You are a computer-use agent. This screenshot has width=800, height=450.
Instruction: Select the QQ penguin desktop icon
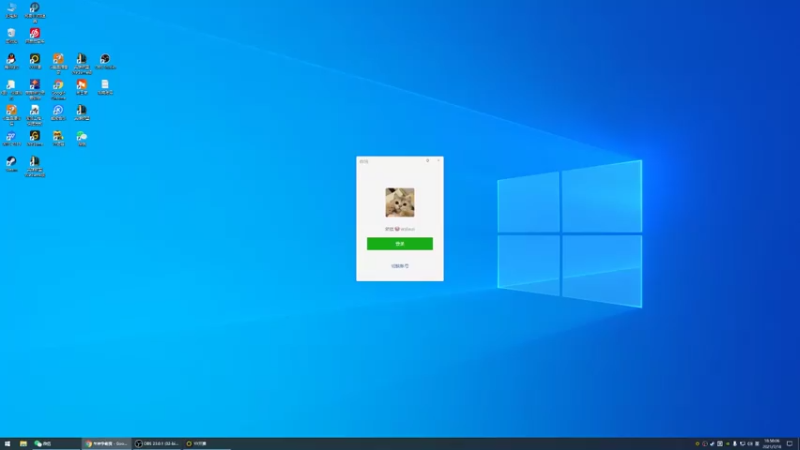pyautogui.click(x=11, y=61)
